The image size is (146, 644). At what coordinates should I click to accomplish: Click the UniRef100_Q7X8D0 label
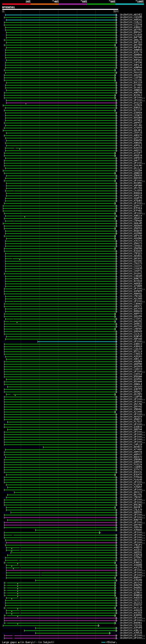[131, 85]
